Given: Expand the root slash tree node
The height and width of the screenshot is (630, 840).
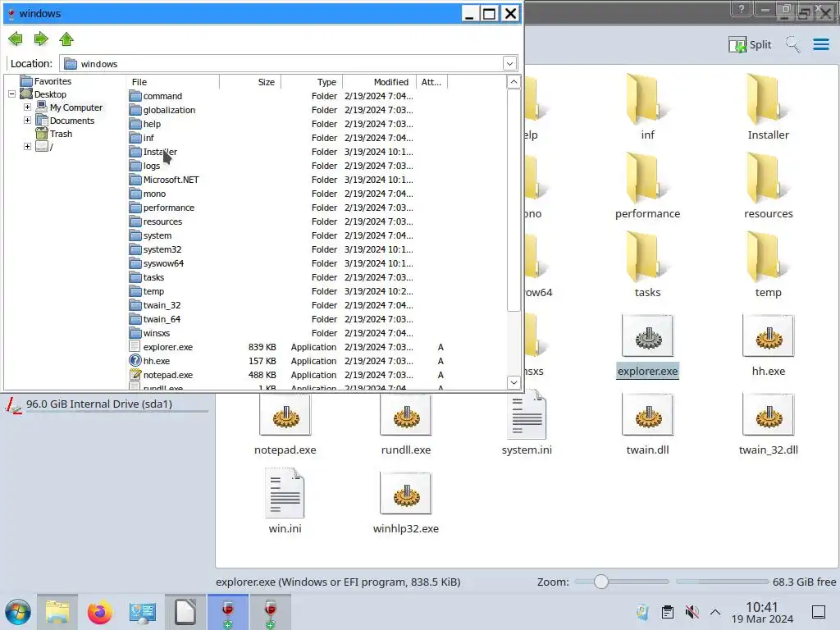Looking at the screenshot, I should [x=27, y=146].
